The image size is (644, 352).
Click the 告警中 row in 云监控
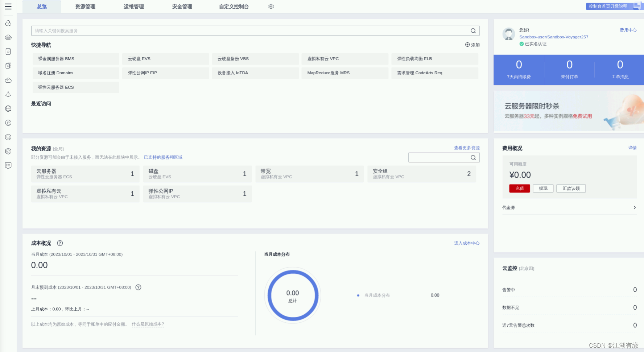click(569, 290)
